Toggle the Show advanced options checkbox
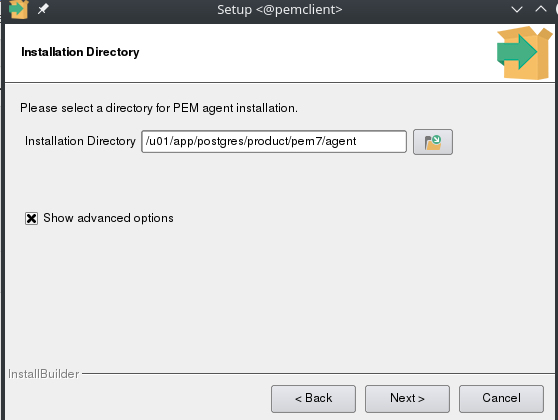This screenshot has height=420, width=558. coord(31,218)
